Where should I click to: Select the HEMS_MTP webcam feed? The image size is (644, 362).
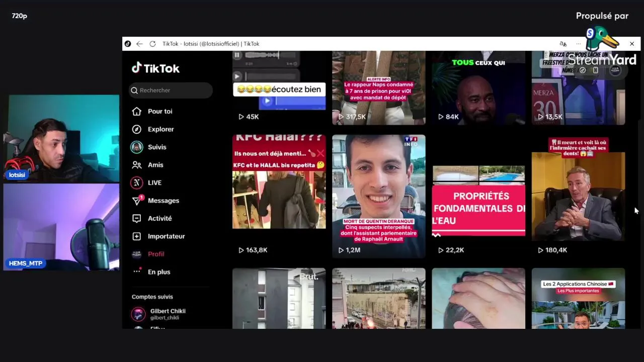point(61,227)
